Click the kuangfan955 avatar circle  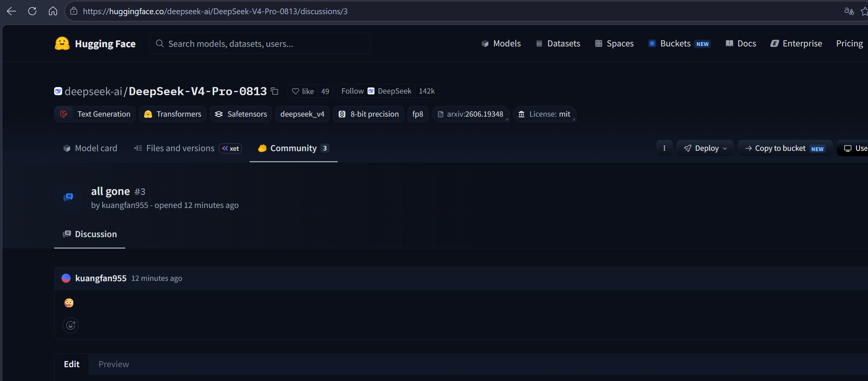(x=66, y=278)
